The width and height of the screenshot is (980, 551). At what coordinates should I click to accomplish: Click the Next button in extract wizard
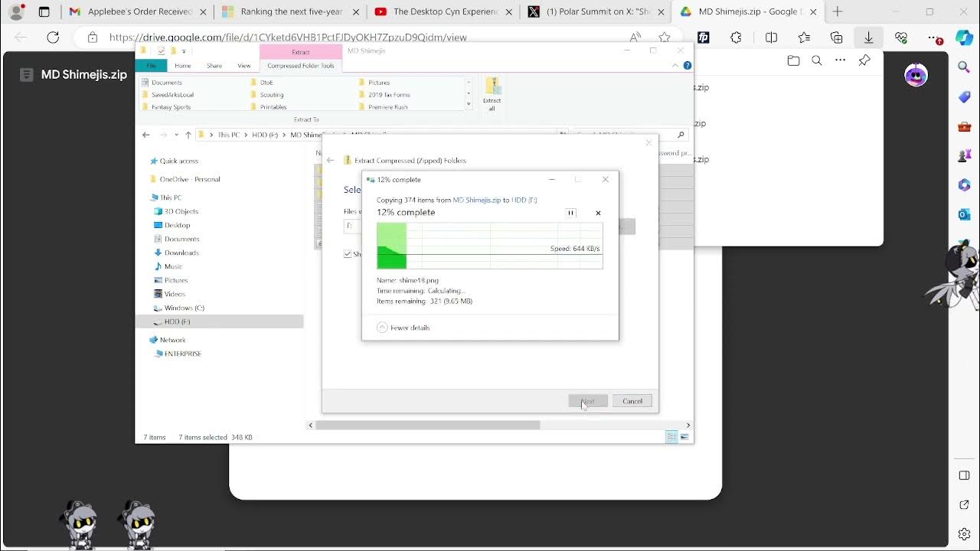pyautogui.click(x=588, y=401)
